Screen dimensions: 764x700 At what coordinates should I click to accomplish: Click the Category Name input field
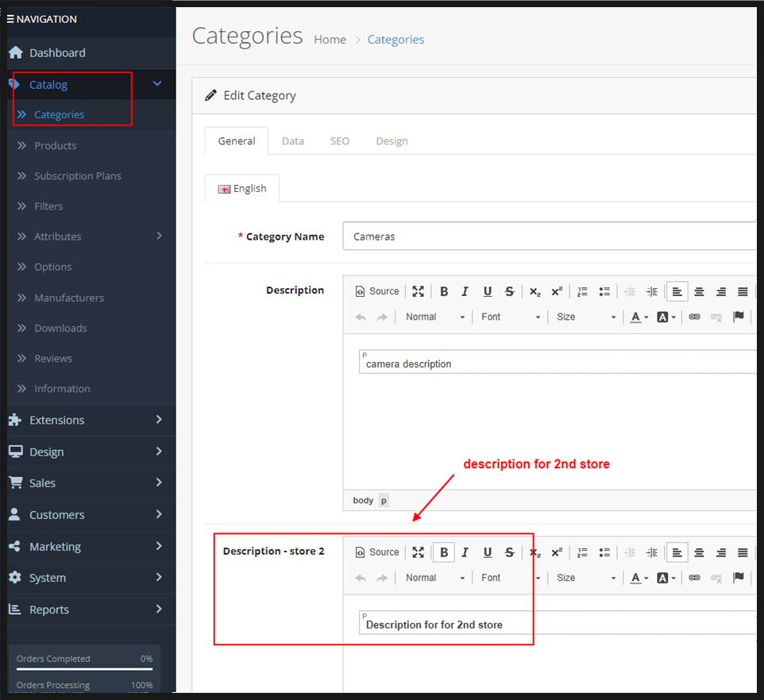point(548,237)
